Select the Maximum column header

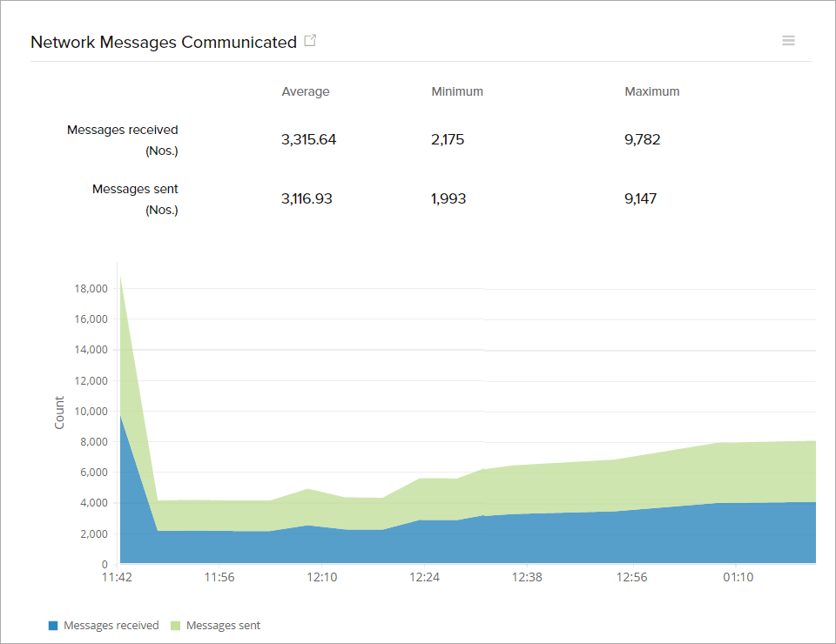[x=651, y=91]
